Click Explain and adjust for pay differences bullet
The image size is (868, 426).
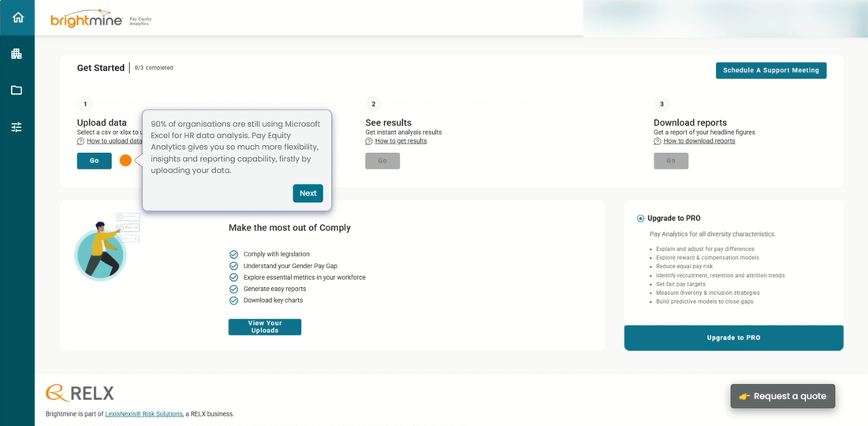(x=705, y=248)
